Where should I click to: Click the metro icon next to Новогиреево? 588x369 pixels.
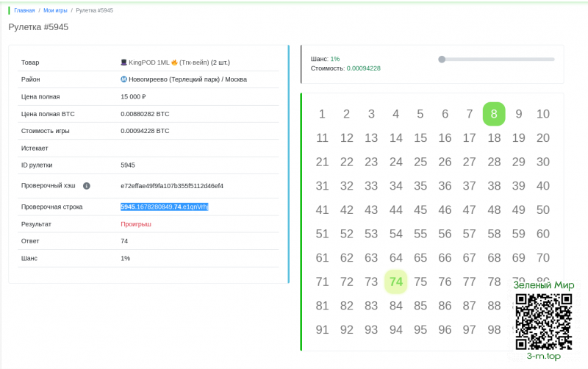click(x=124, y=79)
